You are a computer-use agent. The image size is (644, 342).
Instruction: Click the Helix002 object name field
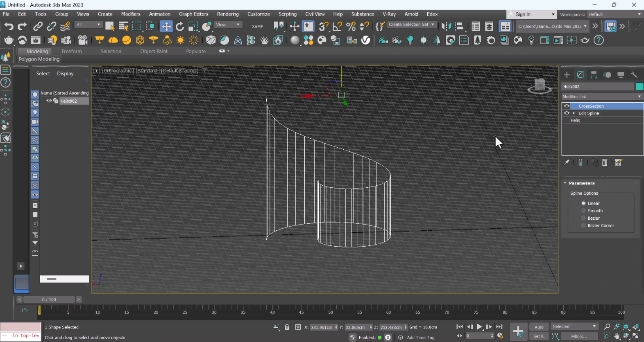[x=597, y=86]
